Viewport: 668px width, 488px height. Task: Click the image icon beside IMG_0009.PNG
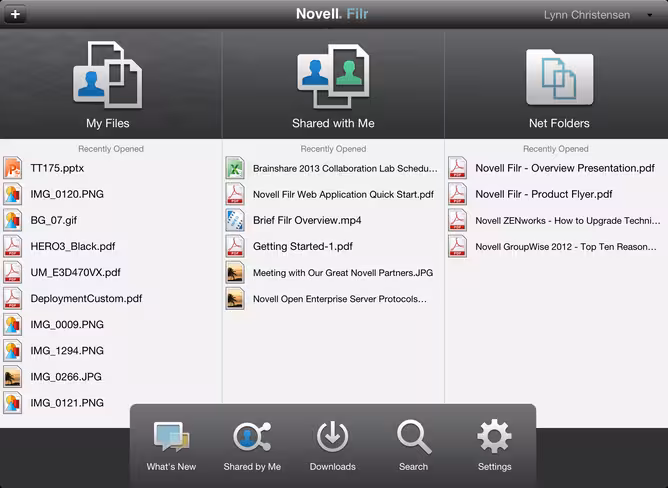[13, 324]
